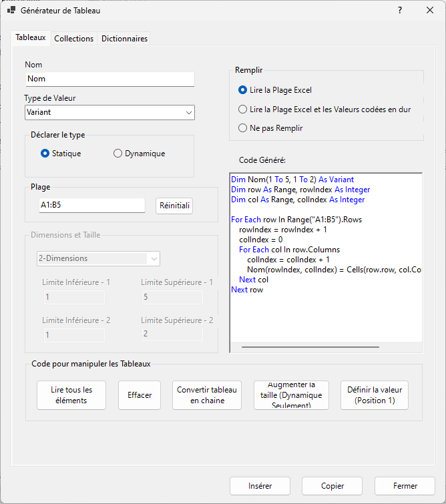Click the 'For Each col In row.Columns' line
The height and width of the screenshot is (504, 446).
point(289,250)
